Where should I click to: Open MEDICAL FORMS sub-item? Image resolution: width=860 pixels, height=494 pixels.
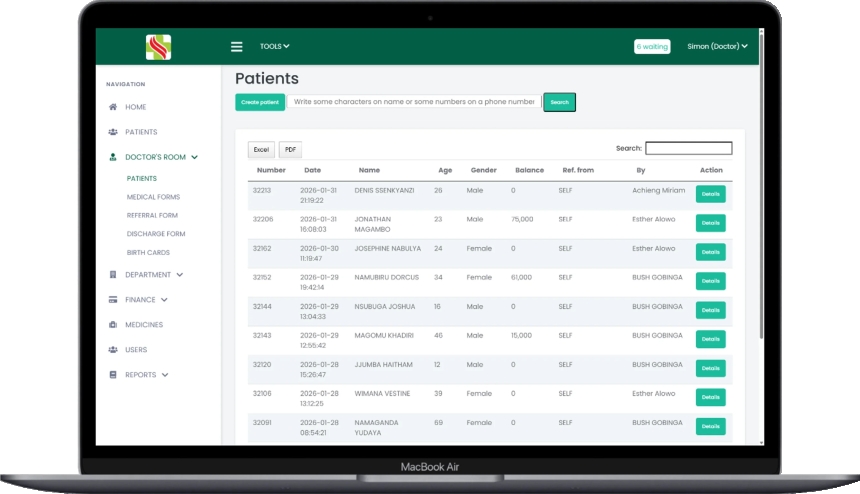(x=153, y=197)
